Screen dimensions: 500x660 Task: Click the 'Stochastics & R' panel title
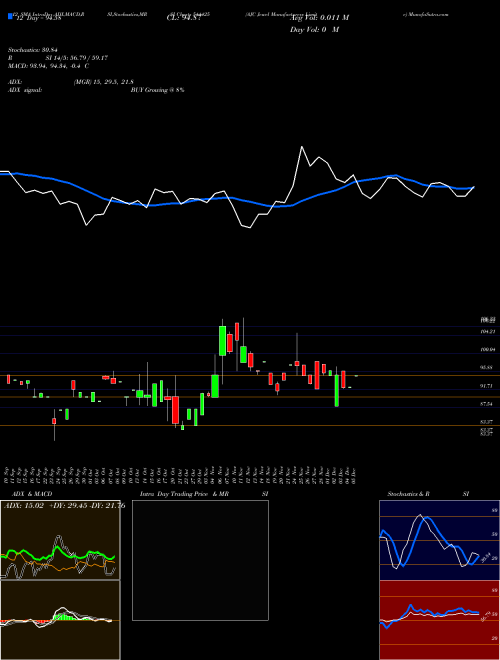tap(408, 494)
